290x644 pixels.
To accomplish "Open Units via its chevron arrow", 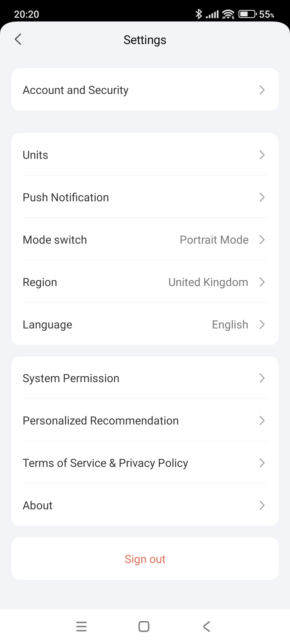I will [262, 155].
